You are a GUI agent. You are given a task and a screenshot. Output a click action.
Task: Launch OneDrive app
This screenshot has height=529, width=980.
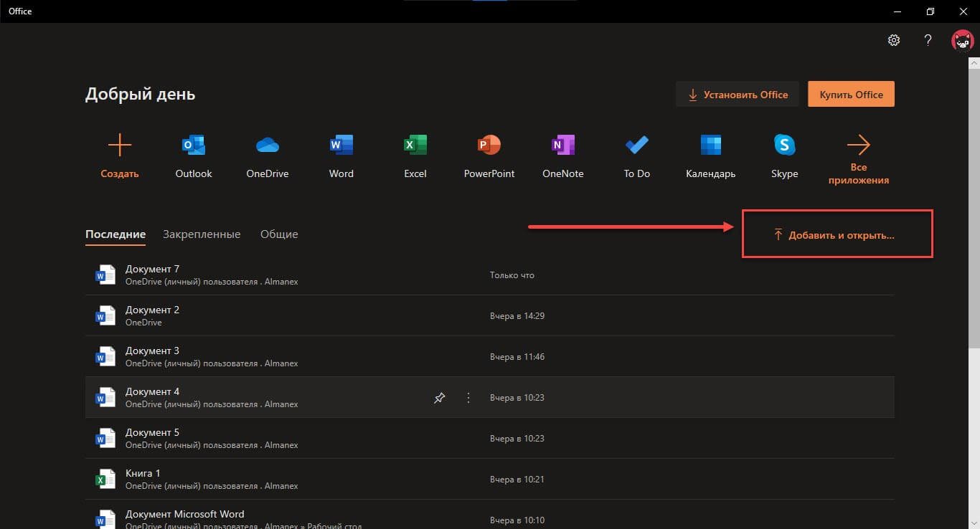point(267,146)
